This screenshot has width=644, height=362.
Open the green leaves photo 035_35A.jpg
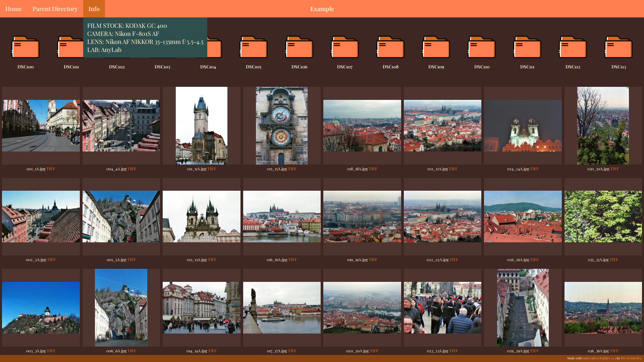pyautogui.click(x=603, y=217)
